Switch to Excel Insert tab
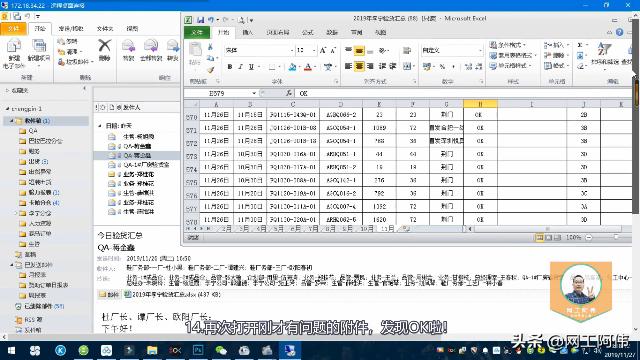The image size is (640, 360). coord(248,32)
